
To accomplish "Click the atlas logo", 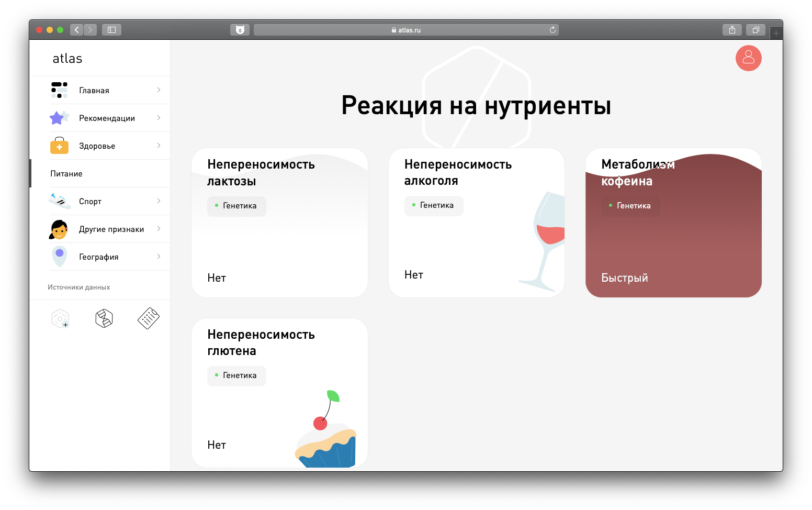I will pos(67,59).
